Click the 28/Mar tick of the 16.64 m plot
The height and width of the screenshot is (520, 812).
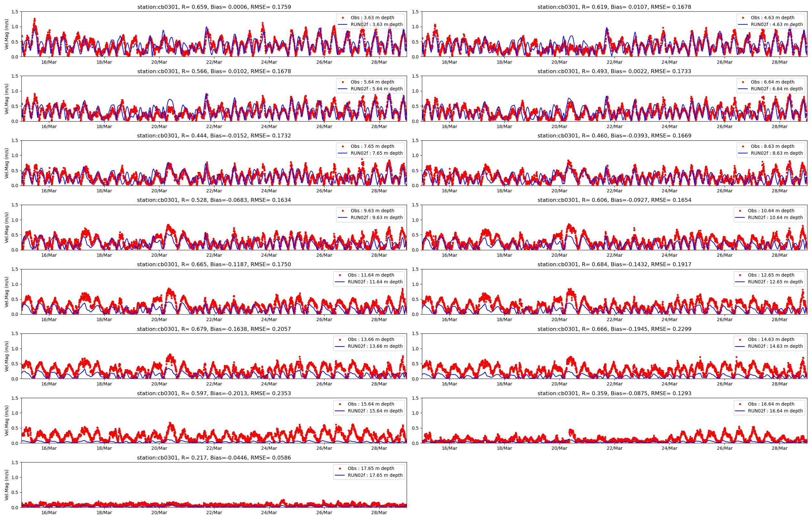pos(779,448)
